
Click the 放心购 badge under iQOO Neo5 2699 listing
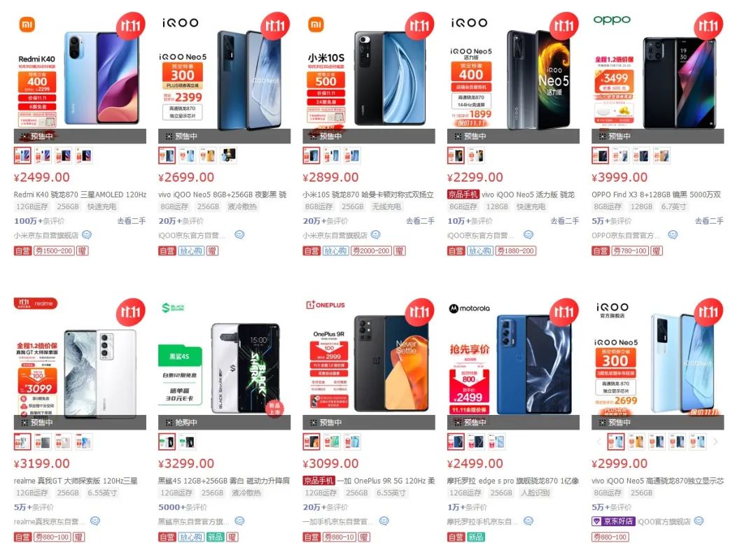coord(191,251)
